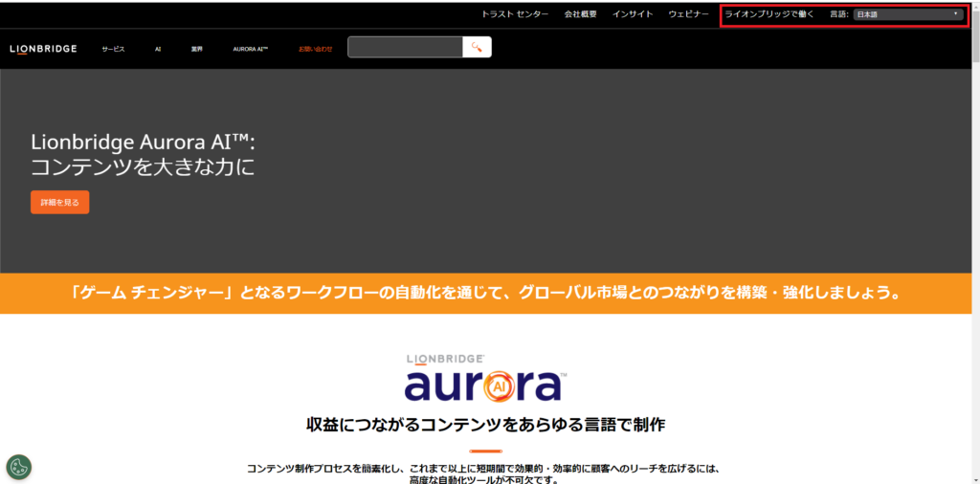Open the インサイト link
Viewport: 980px width, 484px height.
[633, 14]
